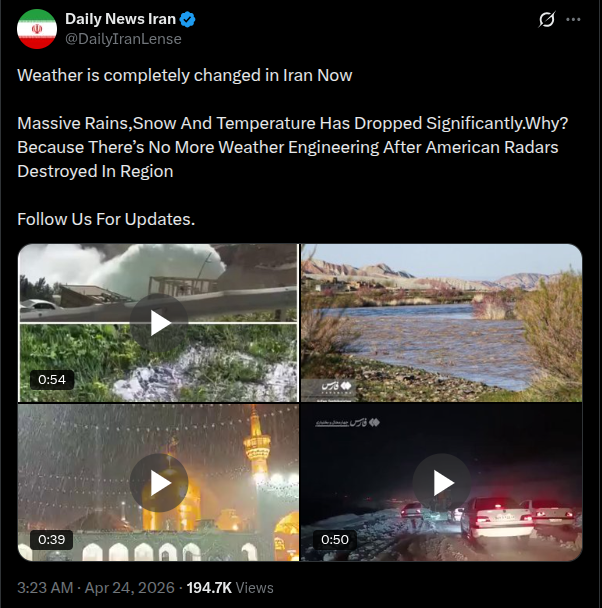The image size is (602, 608).
Task: Play the 0:39 shrine rain video
Action: pyautogui.click(x=159, y=483)
